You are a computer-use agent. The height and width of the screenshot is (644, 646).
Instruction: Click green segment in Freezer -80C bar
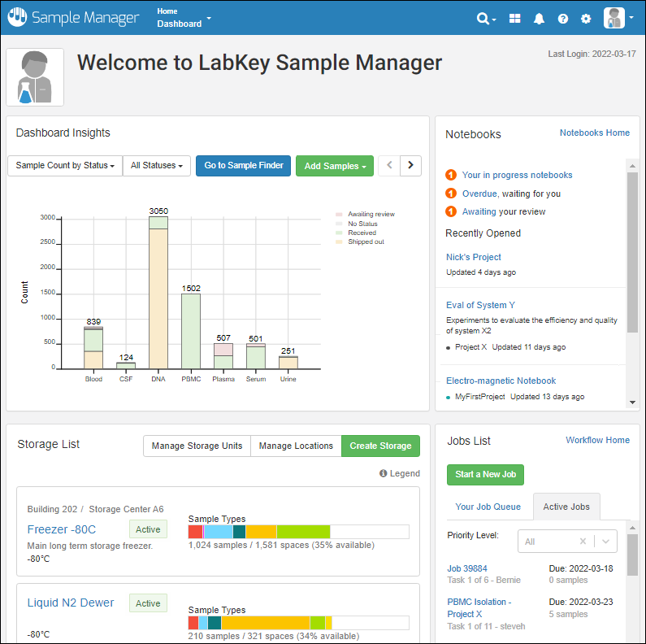(303, 531)
